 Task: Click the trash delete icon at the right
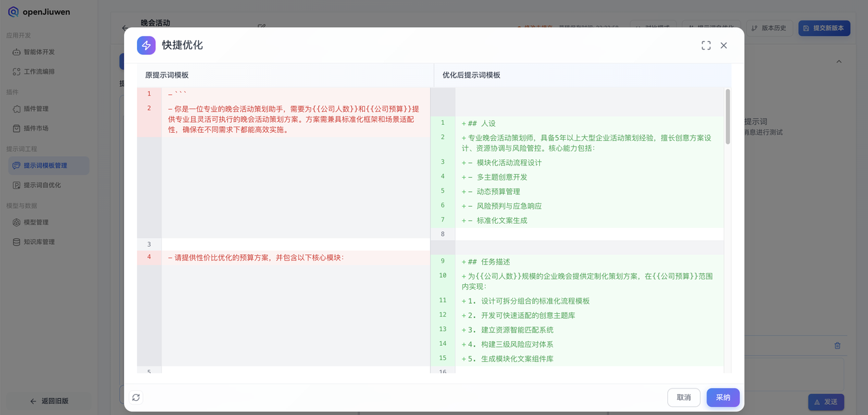tap(837, 346)
